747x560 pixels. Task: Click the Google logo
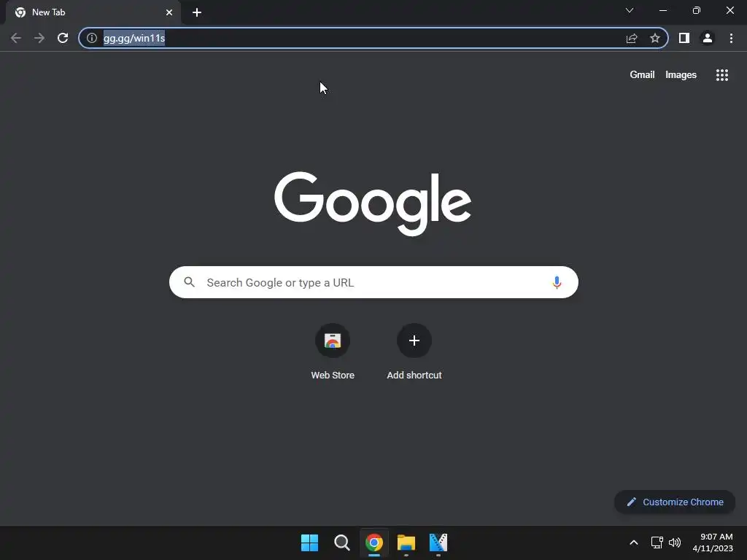coord(373,204)
